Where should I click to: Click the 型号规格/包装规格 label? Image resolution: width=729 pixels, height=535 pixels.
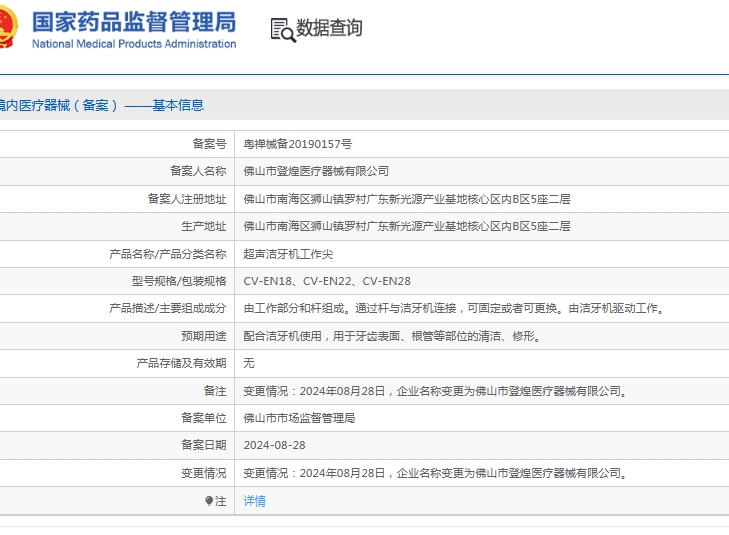coord(179,281)
